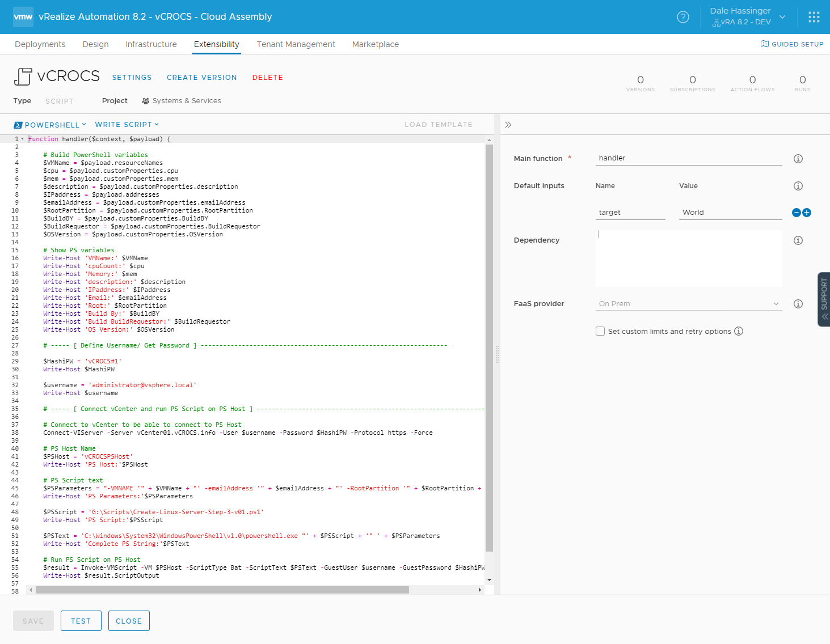Click the Test button

tap(81, 621)
